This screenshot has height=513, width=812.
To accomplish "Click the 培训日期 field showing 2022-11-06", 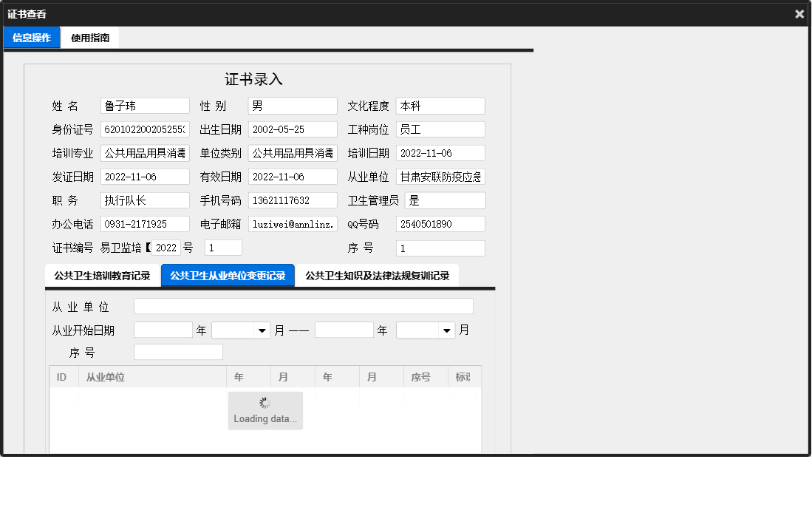I will point(440,152).
